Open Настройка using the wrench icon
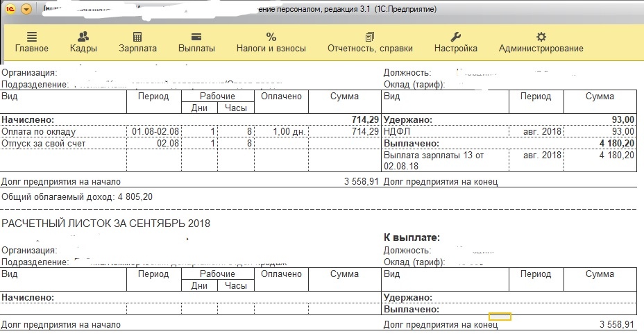The width and height of the screenshot is (644, 336). pyautogui.click(x=456, y=37)
